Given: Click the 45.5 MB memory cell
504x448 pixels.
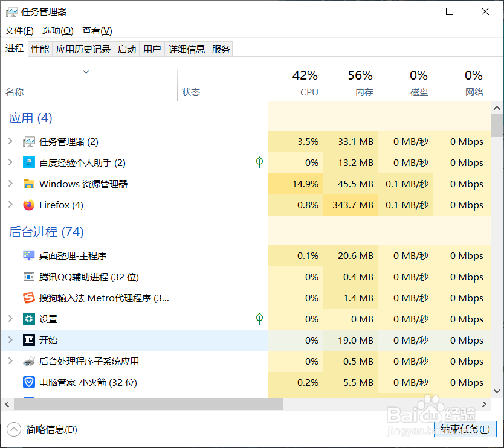Looking at the screenshot, I should pos(351,184).
